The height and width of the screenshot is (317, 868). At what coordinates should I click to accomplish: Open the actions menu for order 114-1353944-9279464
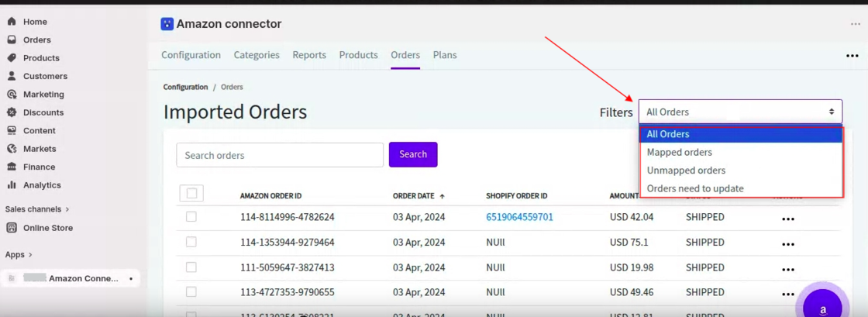pos(787,244)
